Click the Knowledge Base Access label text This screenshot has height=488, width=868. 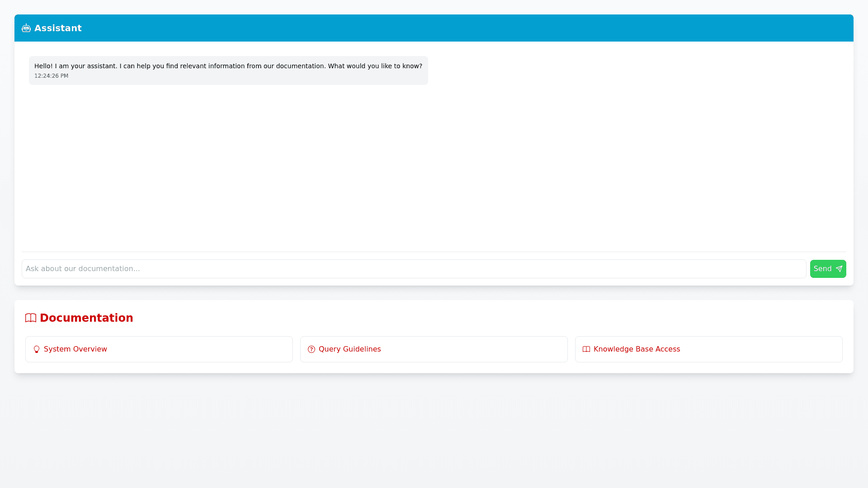[x=637, y=349]
